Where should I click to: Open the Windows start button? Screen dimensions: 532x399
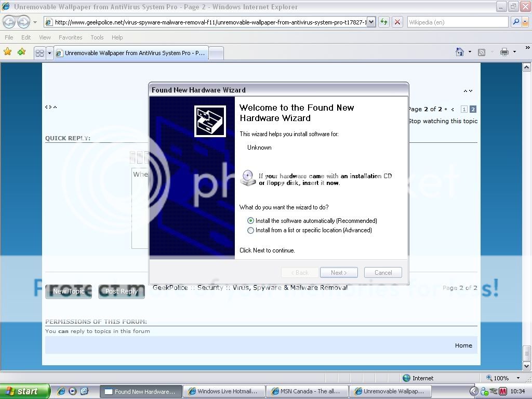25,391
